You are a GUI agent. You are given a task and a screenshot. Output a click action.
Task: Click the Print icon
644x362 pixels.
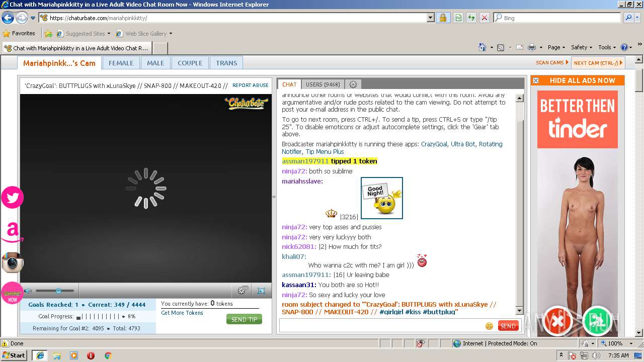click(532, 47)
